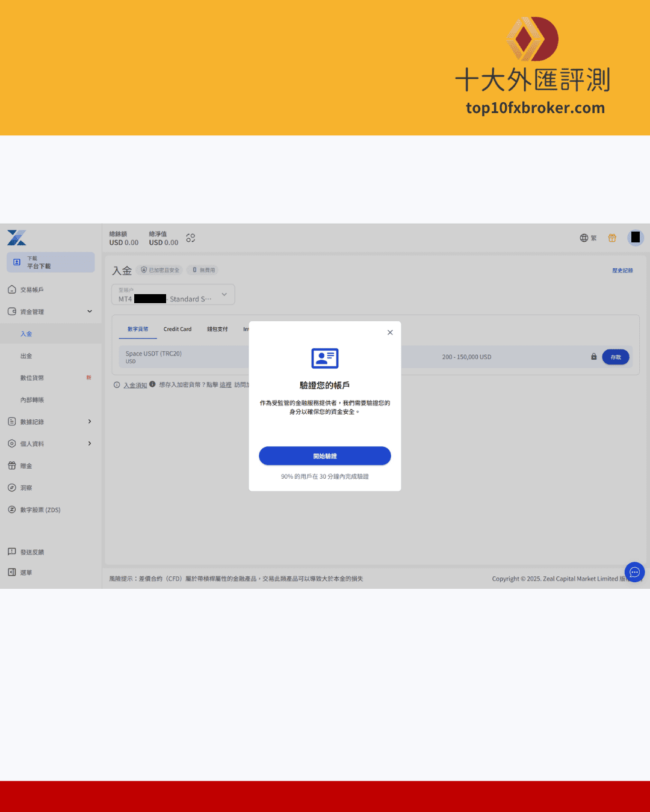Switch to the Credit Card tab
The image size is (650, 812).
pos(178,329)
